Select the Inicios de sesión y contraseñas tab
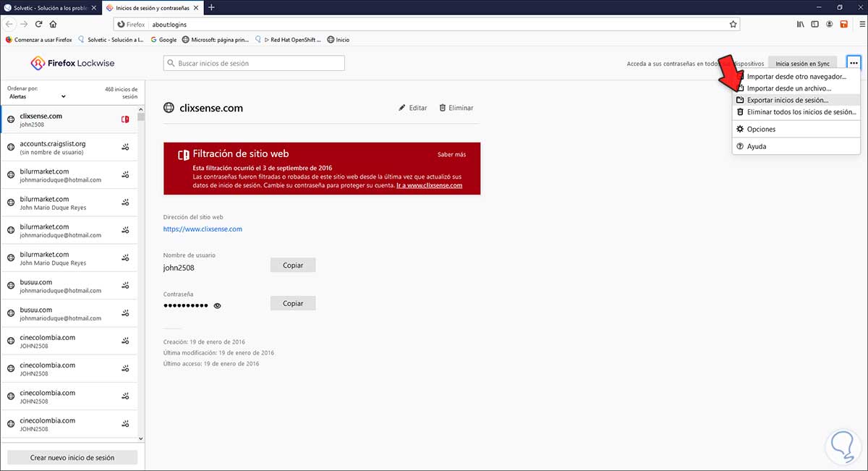The width and height of the screenshot is (868, 471). (x=151, y=7)
